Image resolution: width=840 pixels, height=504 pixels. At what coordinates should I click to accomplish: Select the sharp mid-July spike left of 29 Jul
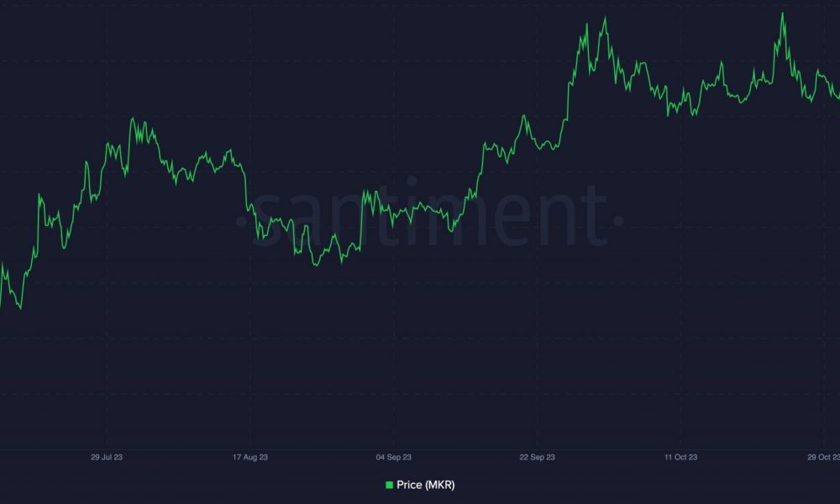(39, 196)
